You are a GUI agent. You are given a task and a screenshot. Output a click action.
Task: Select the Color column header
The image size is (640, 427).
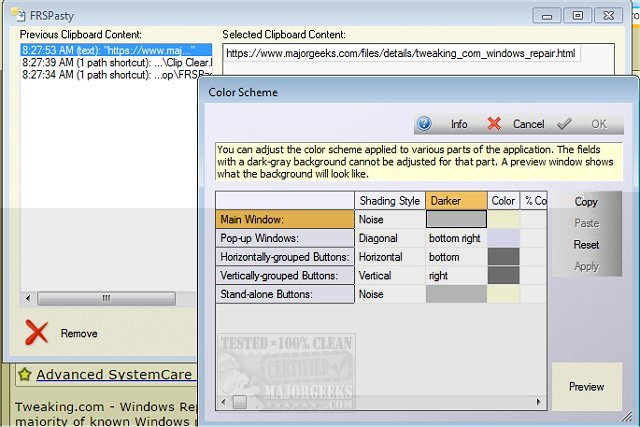[x=503, y=201]
